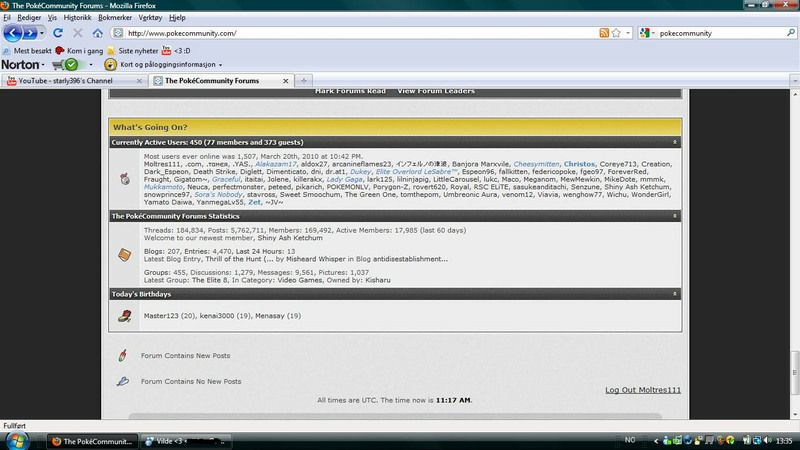The height and width of the screenshot is (450, 800).
Task: Click the URL address field
Action: click(x=361, y=33)
